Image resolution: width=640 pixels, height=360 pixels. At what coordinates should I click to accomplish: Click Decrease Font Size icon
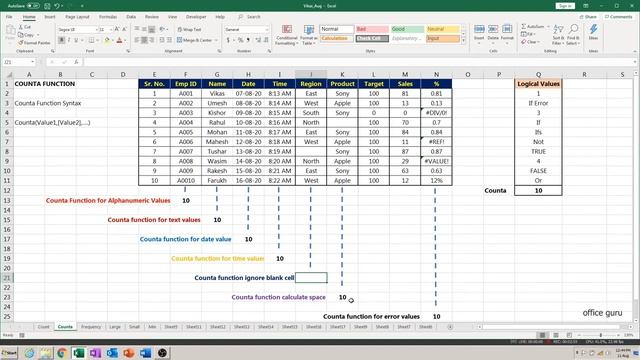point(124,29)
